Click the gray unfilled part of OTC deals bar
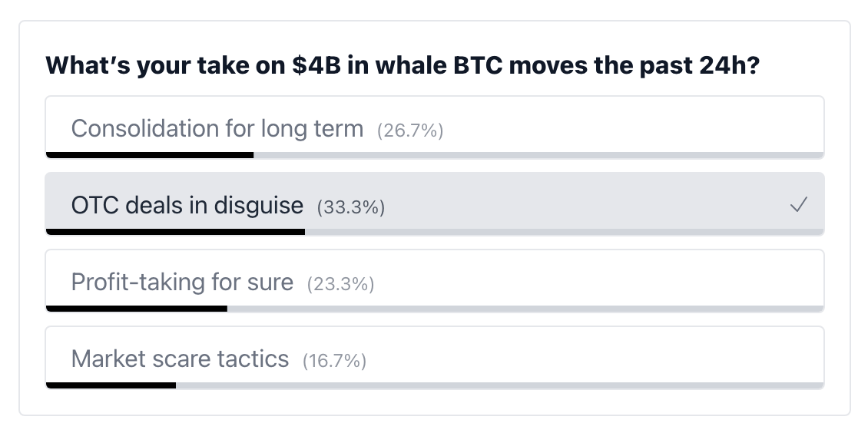This screenshot has height=433, width=868. tap(565, 233)
